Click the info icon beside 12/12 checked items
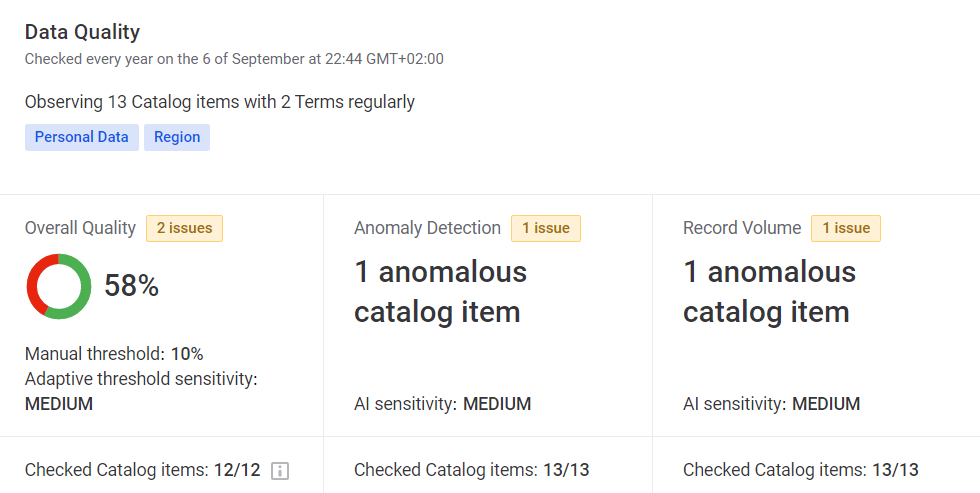Viewport: 980px width, 493px height. 280,471
